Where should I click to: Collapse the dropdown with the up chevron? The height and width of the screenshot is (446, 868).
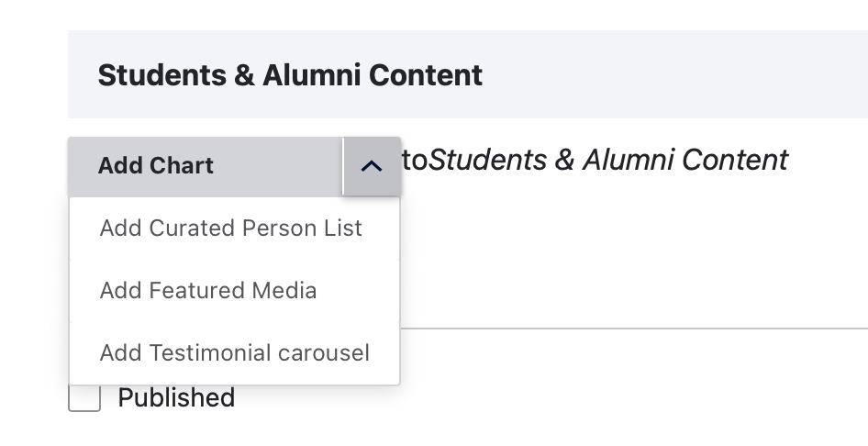(x=372, y=166)
